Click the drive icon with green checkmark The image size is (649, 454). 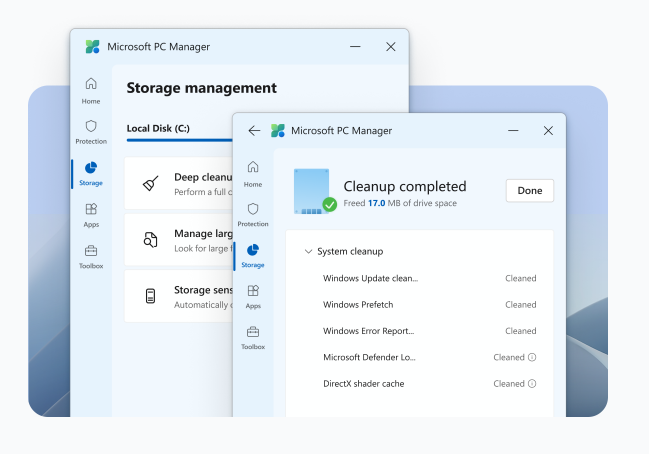click(315, 191)
